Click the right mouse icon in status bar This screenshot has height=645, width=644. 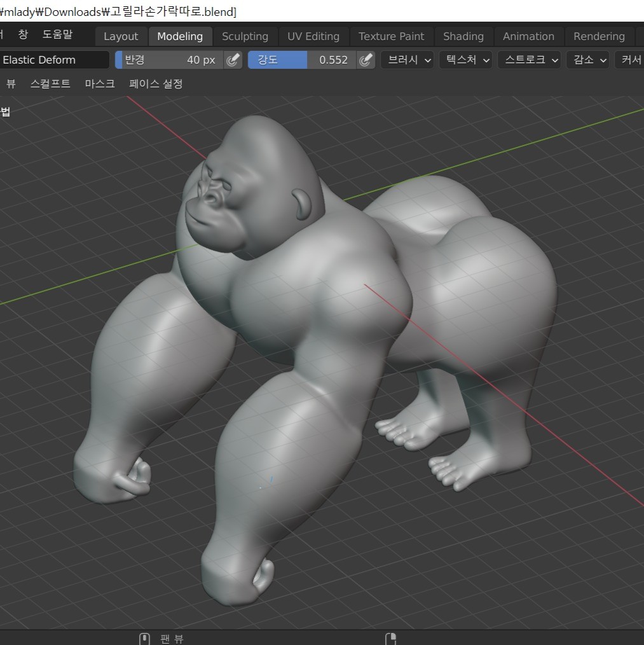390,639
